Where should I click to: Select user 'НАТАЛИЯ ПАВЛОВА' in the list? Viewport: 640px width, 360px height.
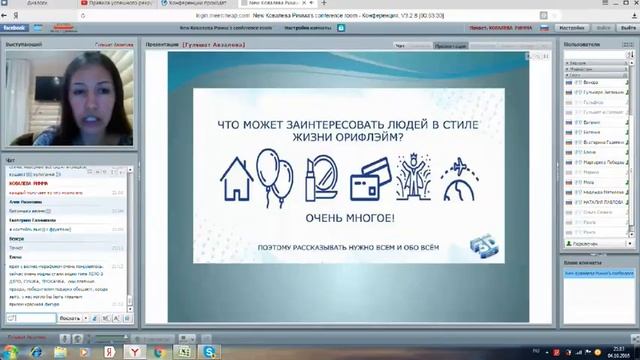coord(596,202)
